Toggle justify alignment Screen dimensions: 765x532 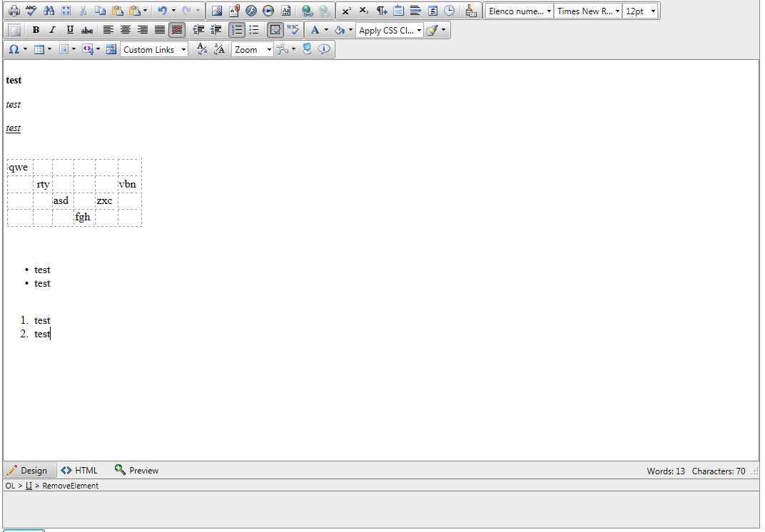tap(160, 30)
